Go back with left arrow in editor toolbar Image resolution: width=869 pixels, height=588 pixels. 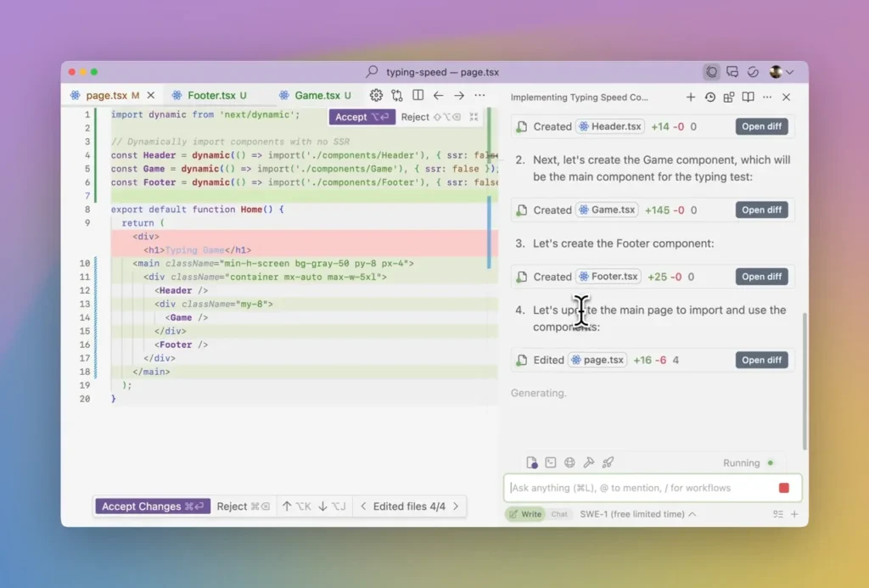pos(439,95)
